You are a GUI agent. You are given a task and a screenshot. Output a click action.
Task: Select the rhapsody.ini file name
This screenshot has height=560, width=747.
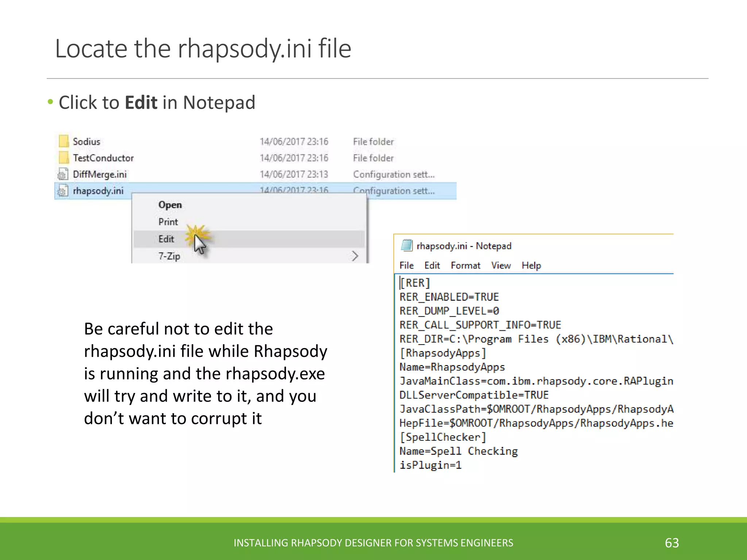pyautogui.click(x=98, y=191)
